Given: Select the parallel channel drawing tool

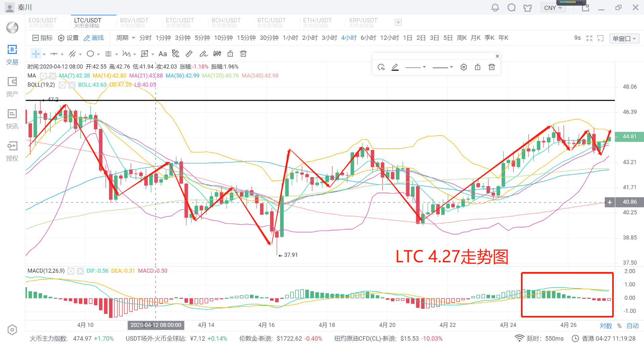Looking at the screenshot, I should tap(72, 54).
